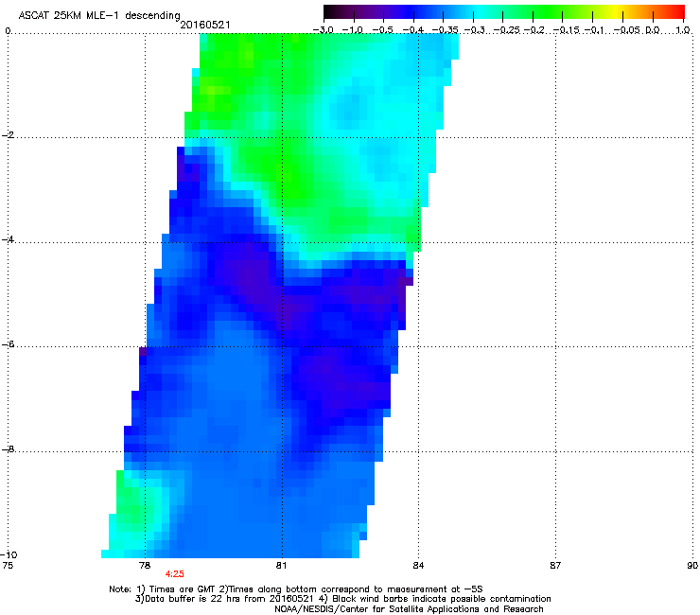Click the longitude axis label 84
The image size is (700, 615).
tap(418, 566)
